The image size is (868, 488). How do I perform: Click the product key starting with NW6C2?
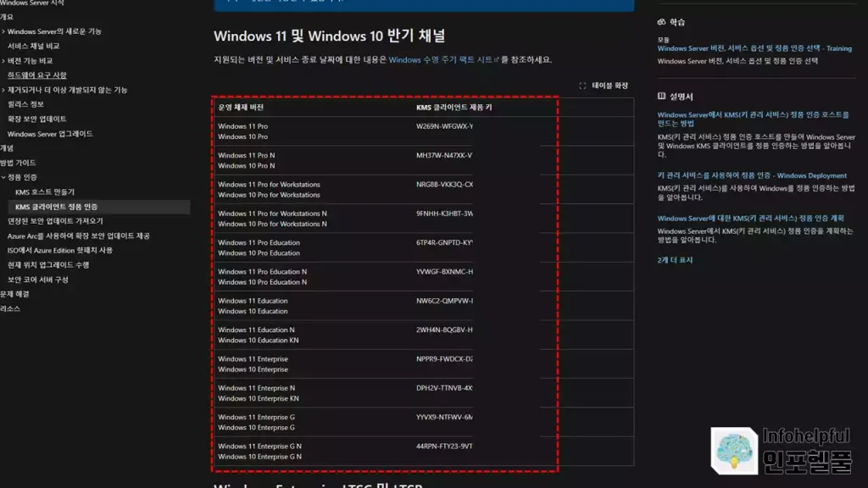point(444,301)
